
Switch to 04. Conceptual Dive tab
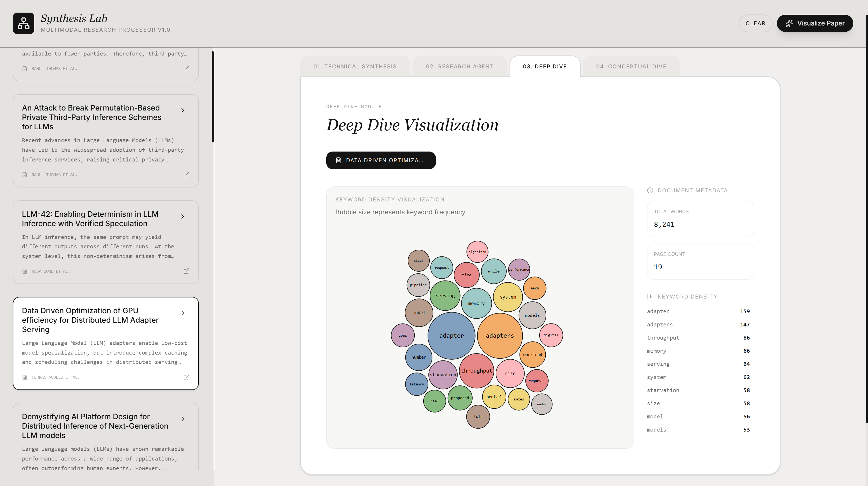pyautogui.click(x=631, y=67)
